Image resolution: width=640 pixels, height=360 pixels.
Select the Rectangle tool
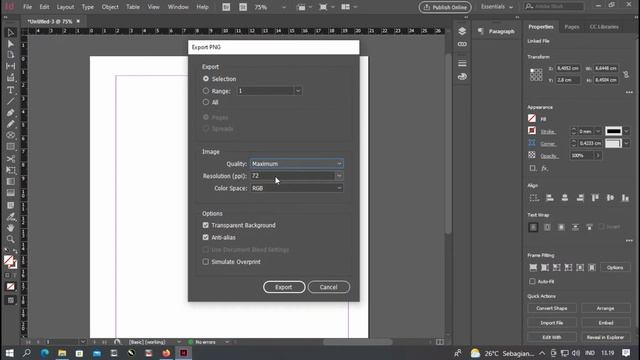pyautogui.click(x=11, y=147)
